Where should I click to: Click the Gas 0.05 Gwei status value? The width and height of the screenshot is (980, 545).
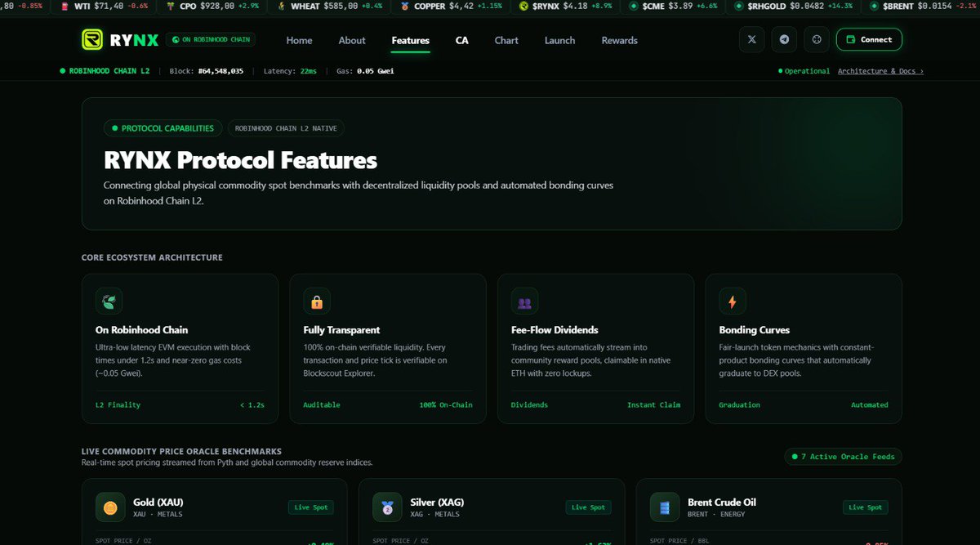[x=376, y=71]
